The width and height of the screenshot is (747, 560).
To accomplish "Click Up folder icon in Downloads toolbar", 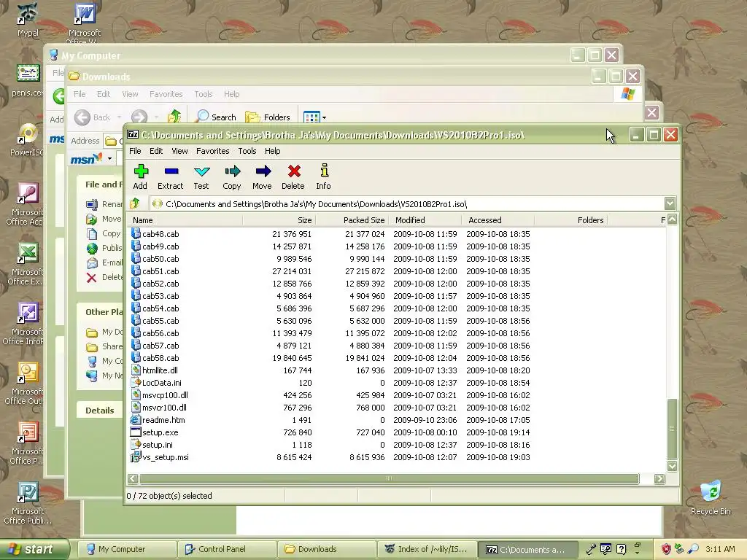I will tap(174, 117).
